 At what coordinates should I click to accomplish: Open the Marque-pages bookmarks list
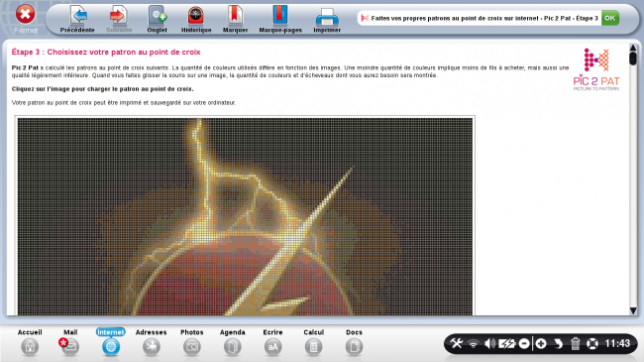coord(280,19)
